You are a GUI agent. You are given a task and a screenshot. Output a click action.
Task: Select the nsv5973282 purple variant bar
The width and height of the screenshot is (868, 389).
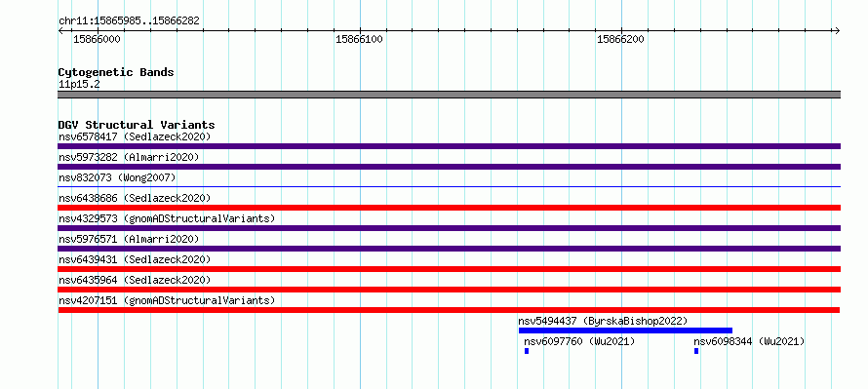[449, 167]
